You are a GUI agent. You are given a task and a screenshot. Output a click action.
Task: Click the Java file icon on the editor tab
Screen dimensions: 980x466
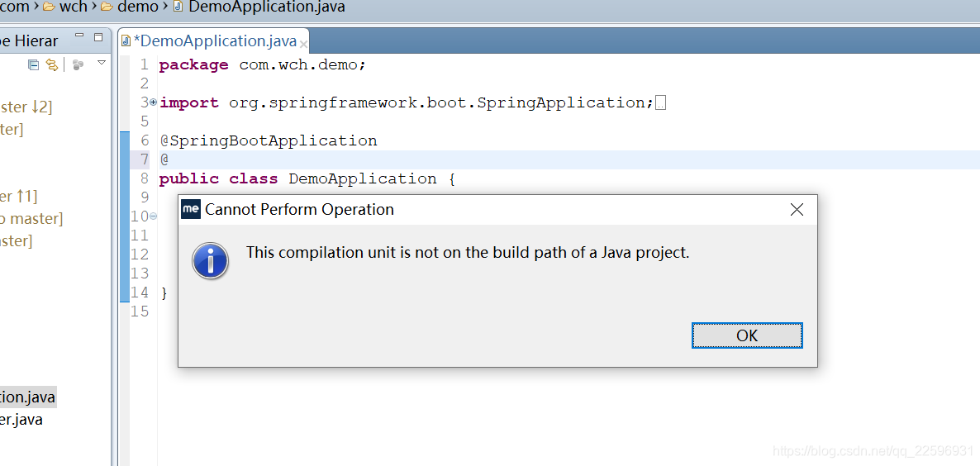(x=126, y=41)
